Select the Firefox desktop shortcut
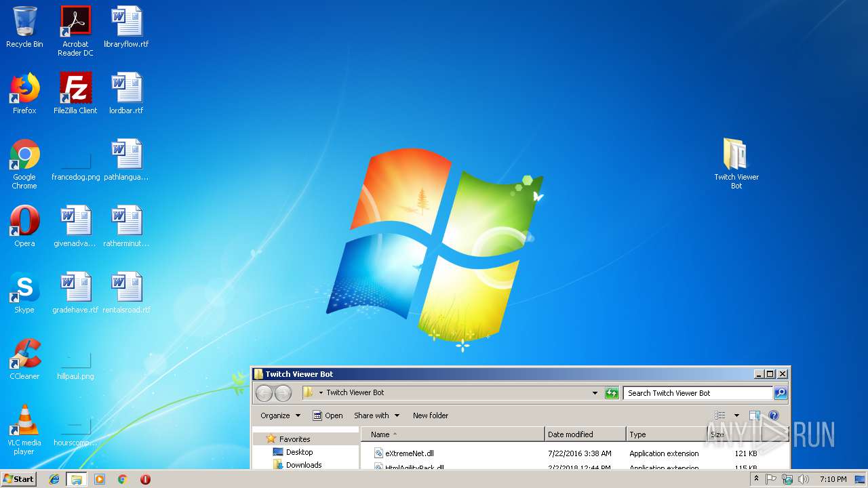Viewport: 868px width, 488px height. (x=24, y=94)
